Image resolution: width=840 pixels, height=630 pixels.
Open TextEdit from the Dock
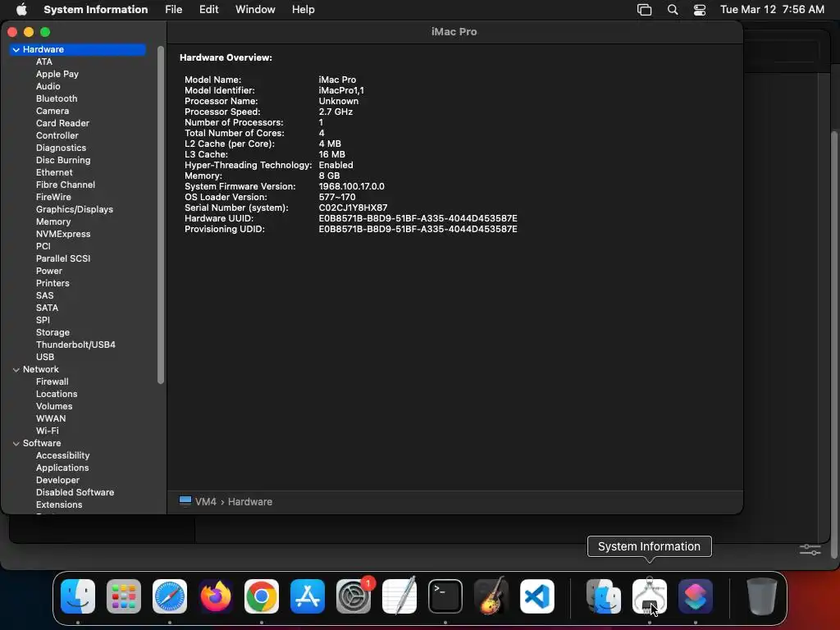tap(399, 596)
